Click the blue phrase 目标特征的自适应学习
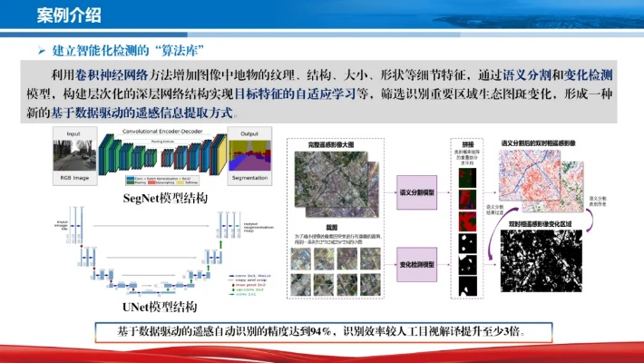 [295, 93]
